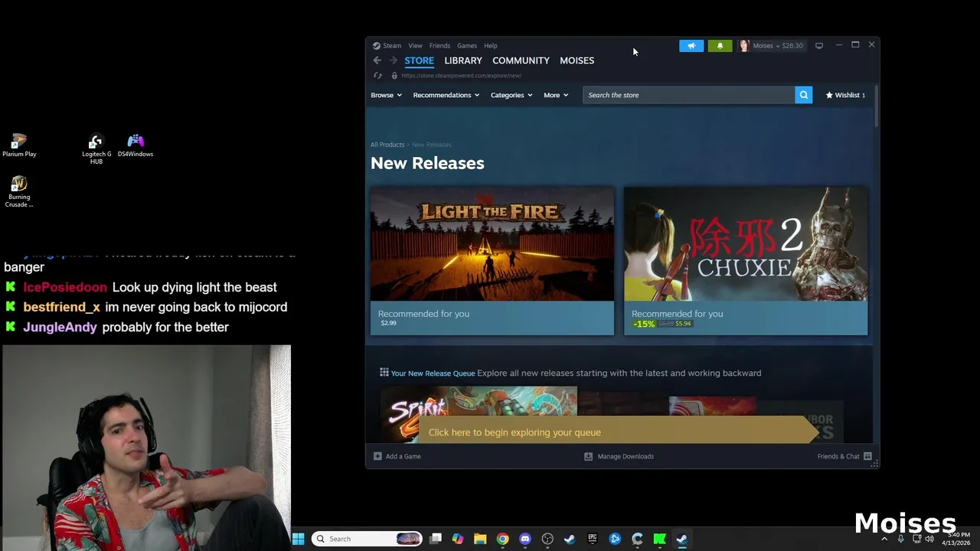Open Discord from the taskbar
Screen dimensions: 980x551
(x=524, y=539)
